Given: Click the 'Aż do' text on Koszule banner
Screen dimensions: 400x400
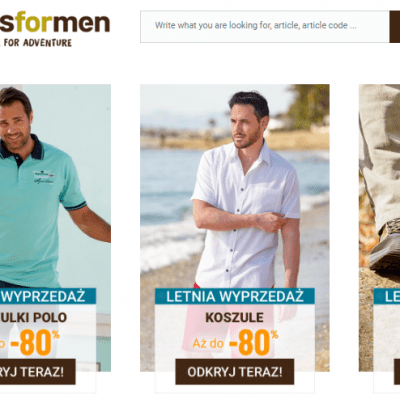Looking at the screenshot, I should click(x=208, y=344).
